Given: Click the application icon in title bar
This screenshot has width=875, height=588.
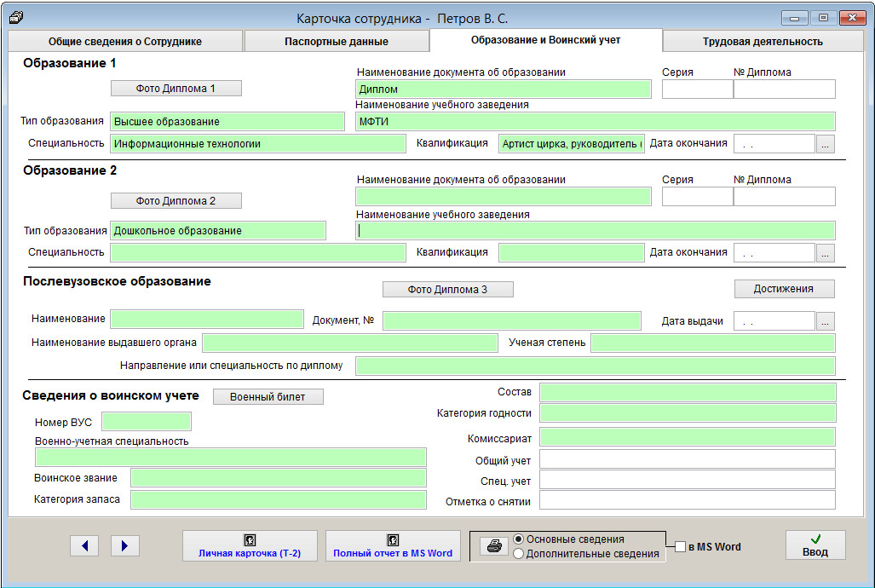Looking at the screenshot, I should coord(17,18).
